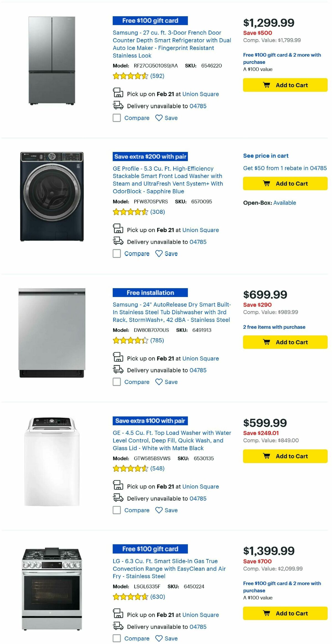Screen dimensions: 332x644
Task: Click the store pickup icon for the GE top load washer
Action: coord(118,486)
